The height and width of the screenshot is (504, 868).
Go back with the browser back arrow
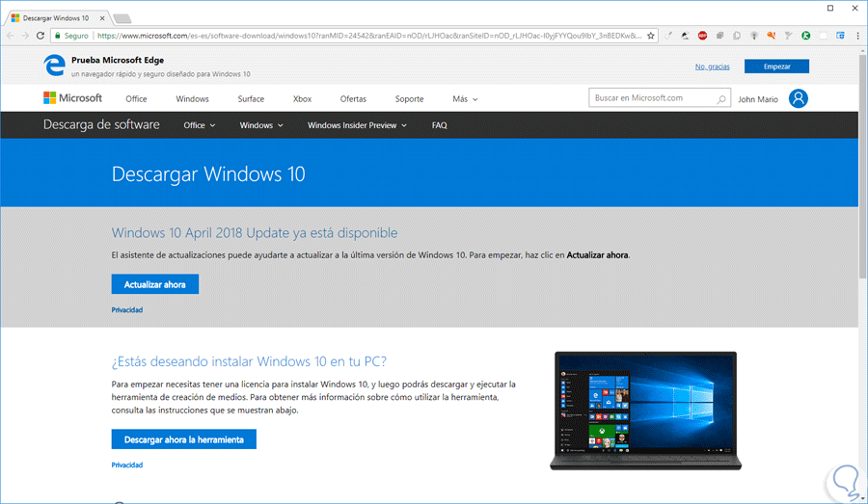(11, 36)
